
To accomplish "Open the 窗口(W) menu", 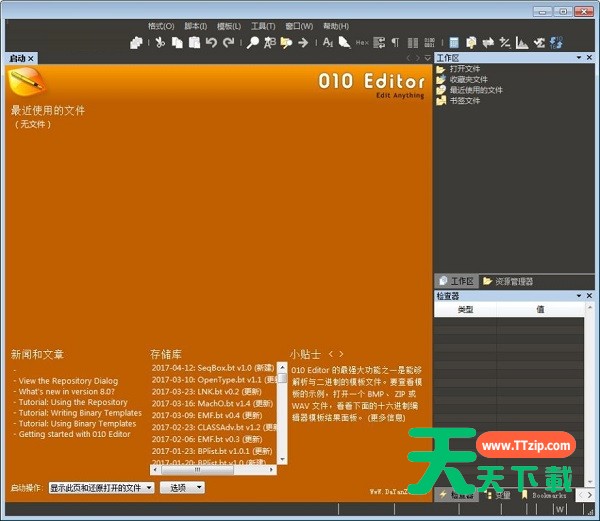I will pos(299,26).
